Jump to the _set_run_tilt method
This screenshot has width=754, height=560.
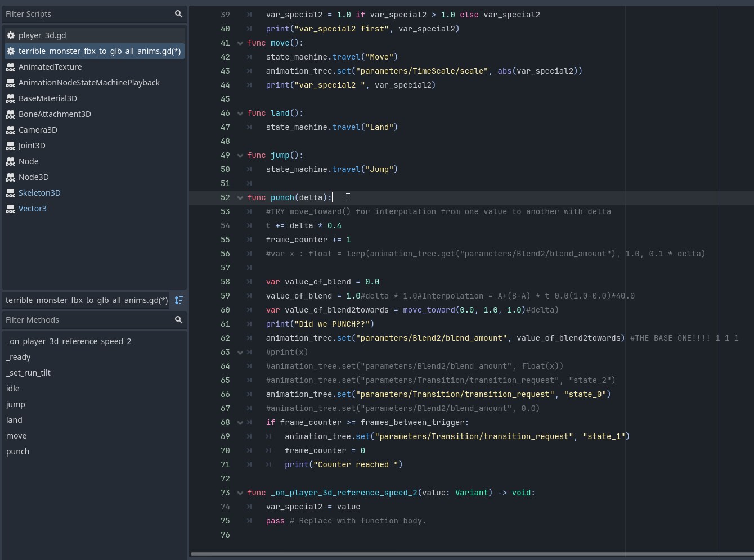(28, 373)
